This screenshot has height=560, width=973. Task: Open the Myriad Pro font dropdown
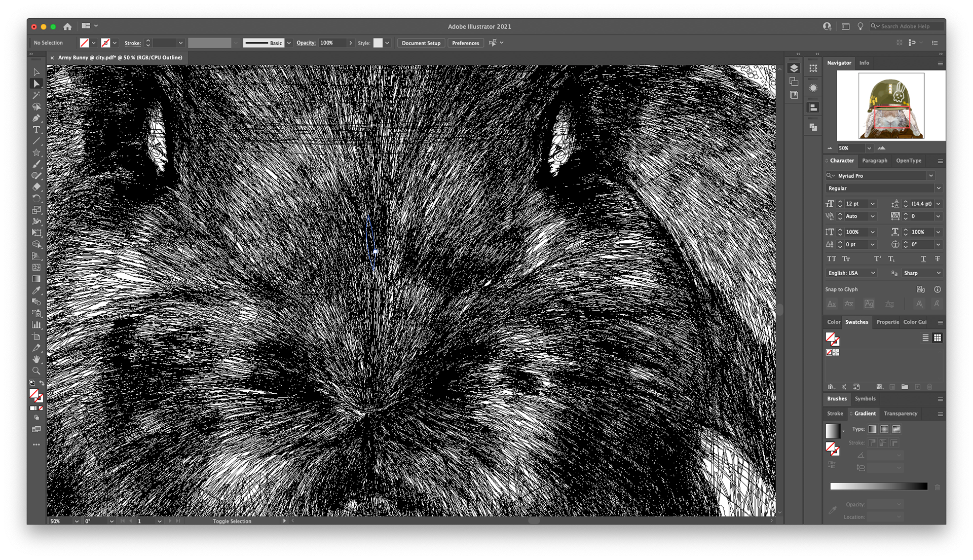931,176
